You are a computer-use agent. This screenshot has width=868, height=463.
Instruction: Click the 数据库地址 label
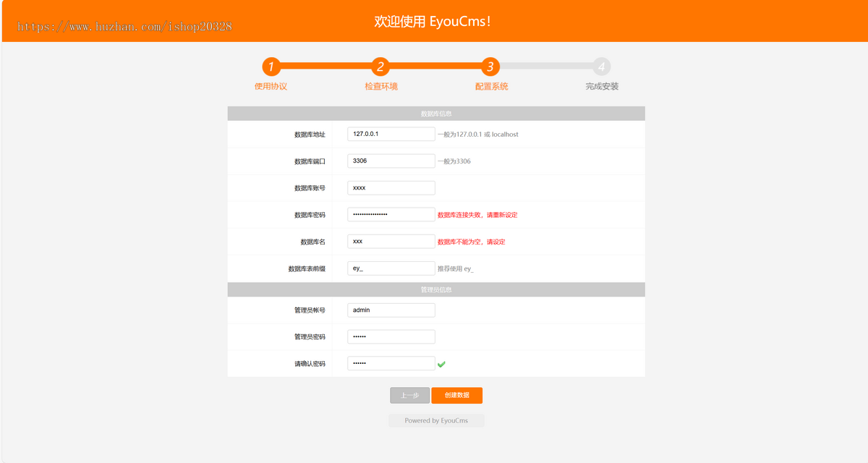pyautogui.click(x=310, y=135)
